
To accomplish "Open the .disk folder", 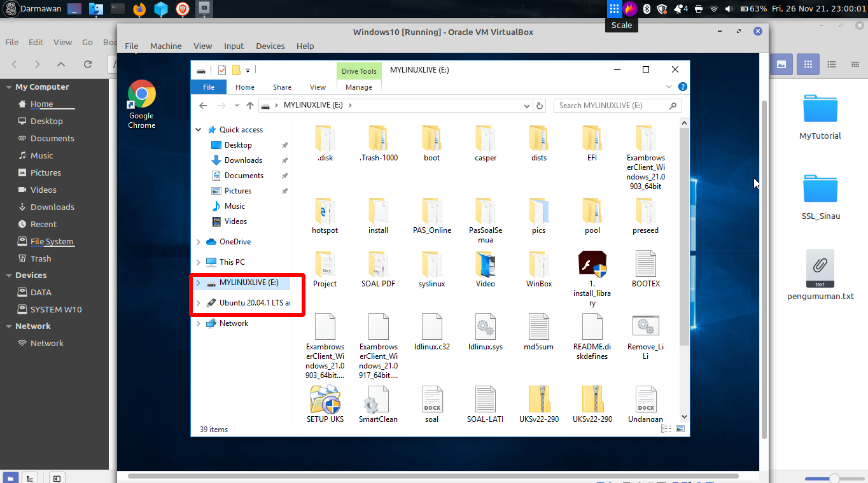I will [325, 143].
